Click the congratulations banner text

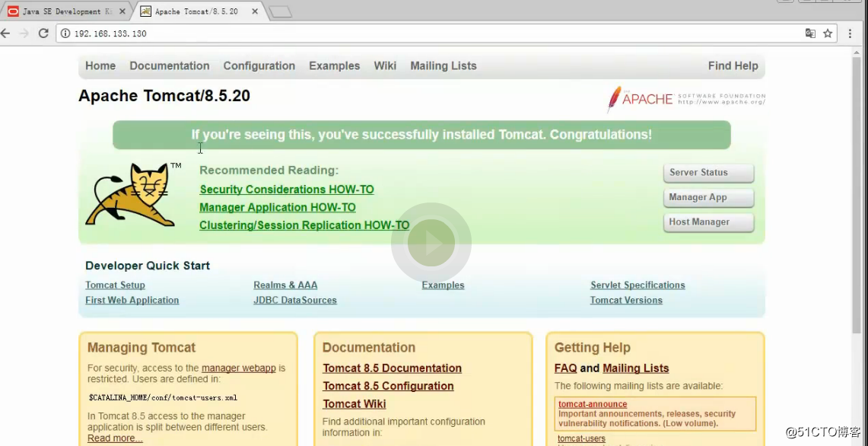click(x=421, y=135)
